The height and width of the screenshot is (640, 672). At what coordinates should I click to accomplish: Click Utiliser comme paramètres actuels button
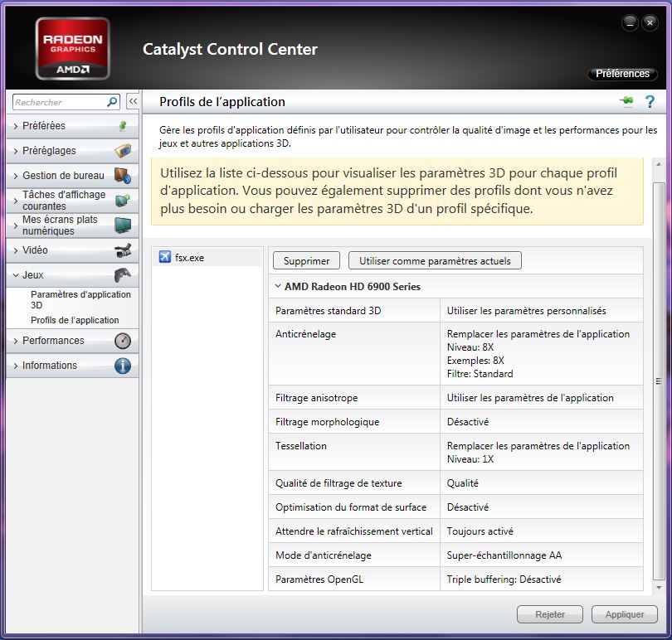(x=435, y=260)
